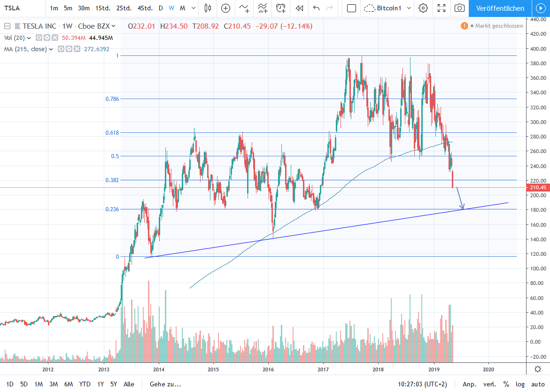The width and height of the screenshot is (550, 392).
Task: Select the 5m timeframe
Action: tap(68, 8)
